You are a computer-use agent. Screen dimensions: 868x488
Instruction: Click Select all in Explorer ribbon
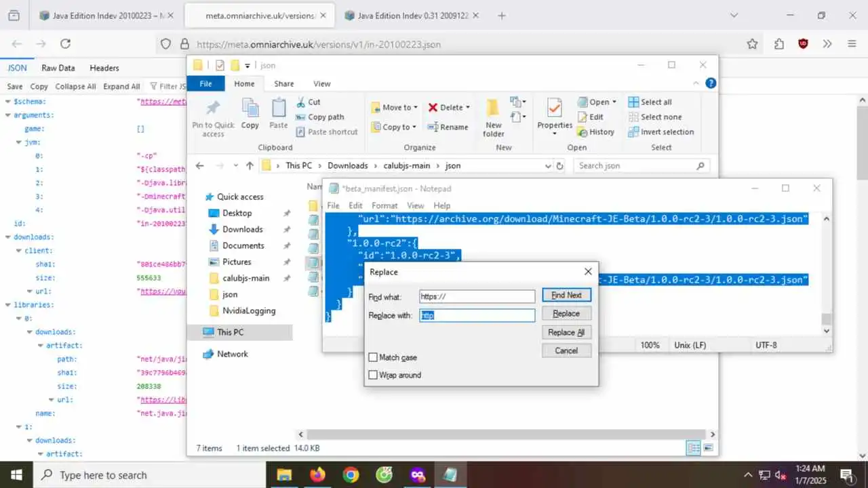(650, 102)
